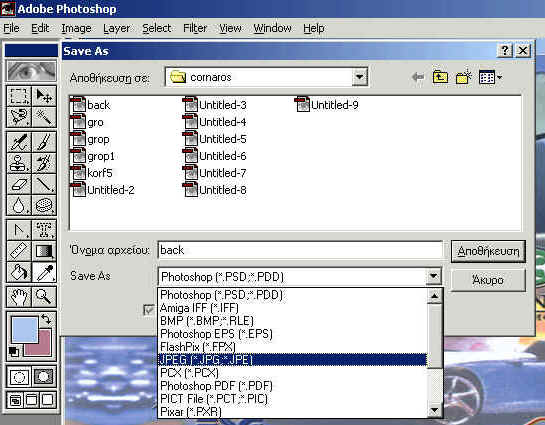The width and height of the screenshot is (545, 425).
Task: Click the format list scrollbar down arrow
Action: tap(434, 411)
